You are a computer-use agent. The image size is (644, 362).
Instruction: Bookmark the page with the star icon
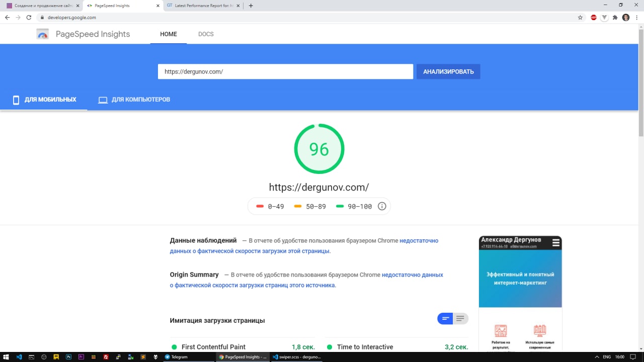[580, 17]
